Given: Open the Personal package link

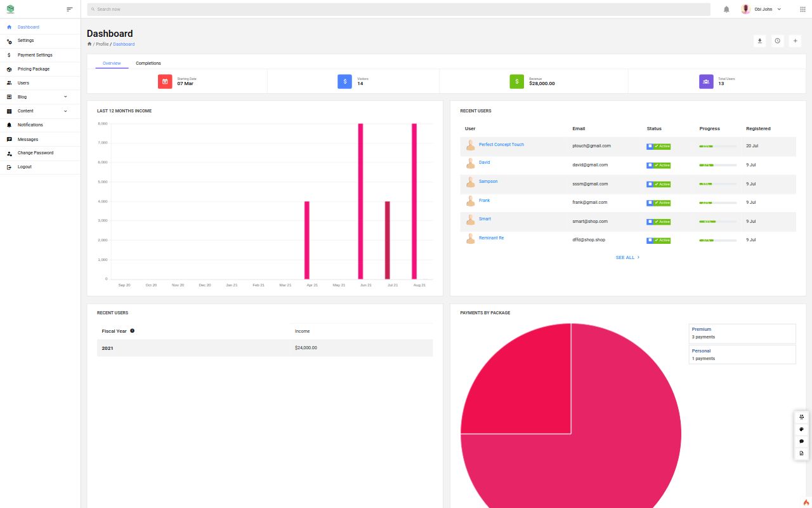Looking at the screenshot, I should (701, 351).
